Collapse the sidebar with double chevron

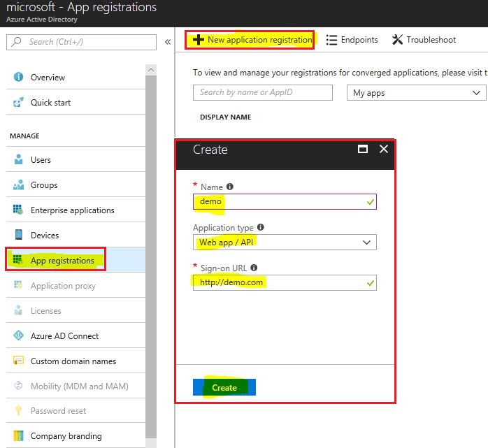168,42
